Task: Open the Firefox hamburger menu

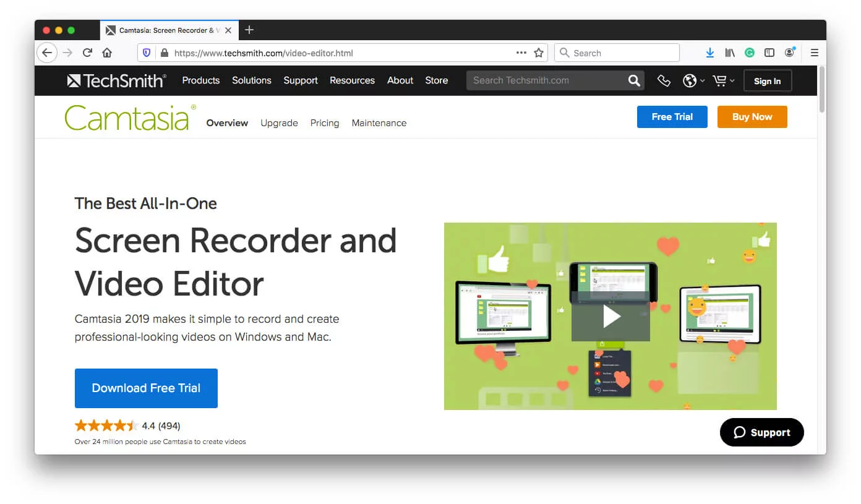Action: coord(815,53)
